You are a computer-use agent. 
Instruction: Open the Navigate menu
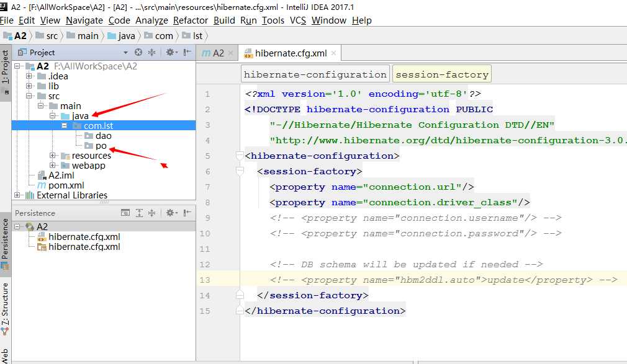(84, 20)
